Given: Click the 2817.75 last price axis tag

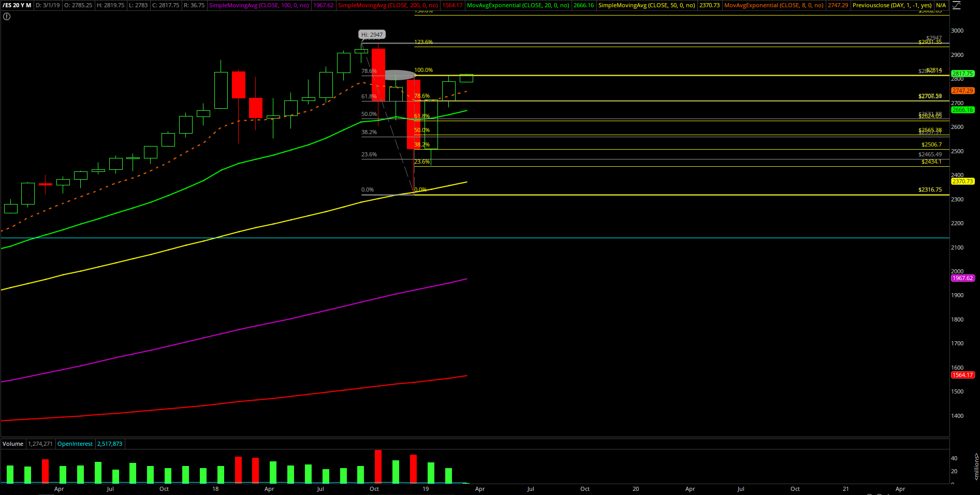Looking at the screenshot, I should [x=963, y=74].
